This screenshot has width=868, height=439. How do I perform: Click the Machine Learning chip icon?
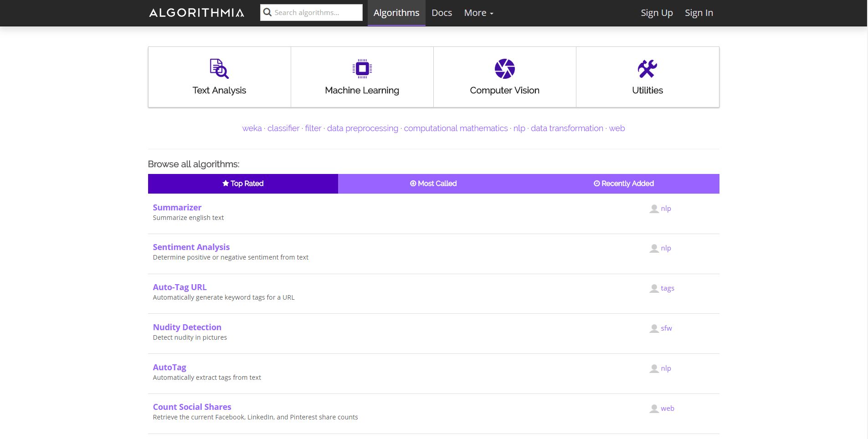[362, 68]
